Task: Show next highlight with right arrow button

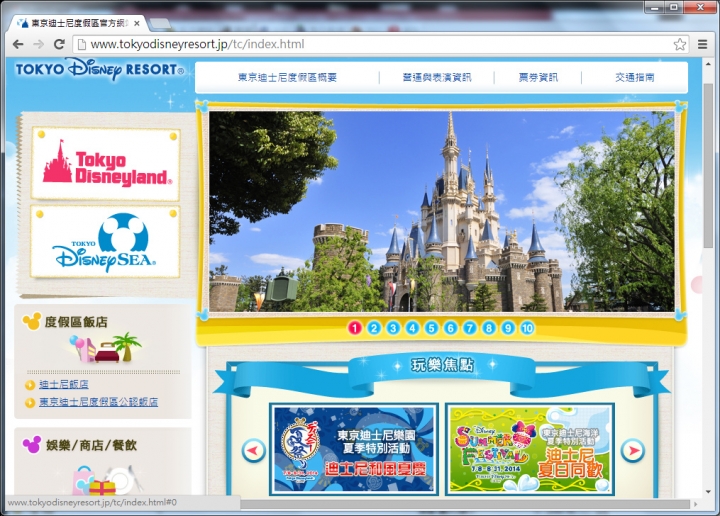Action: [633, 450]
